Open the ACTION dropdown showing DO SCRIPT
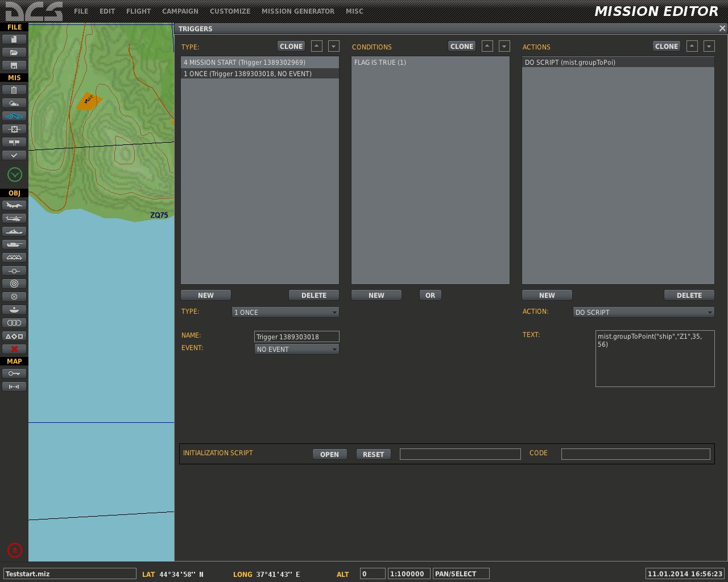The width and height of the screenshot is (728, 582). 644,312
